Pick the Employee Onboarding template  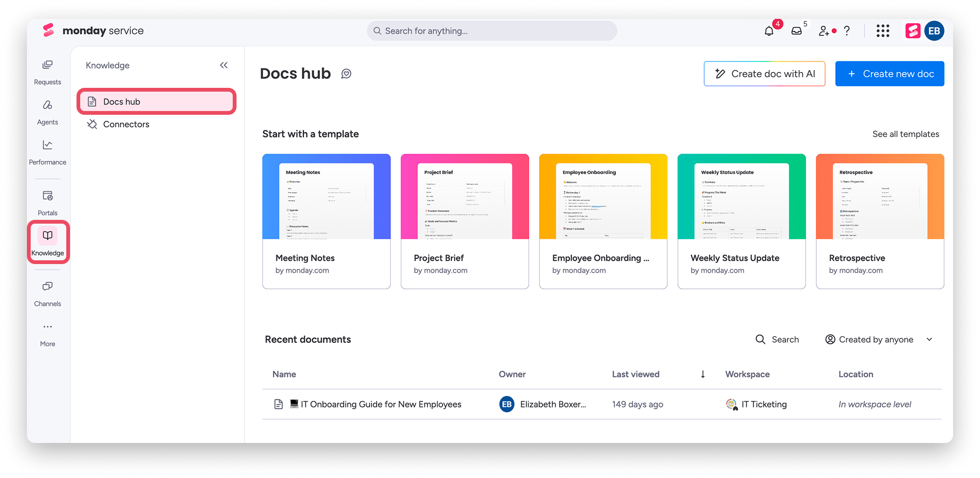coord(603,221)
